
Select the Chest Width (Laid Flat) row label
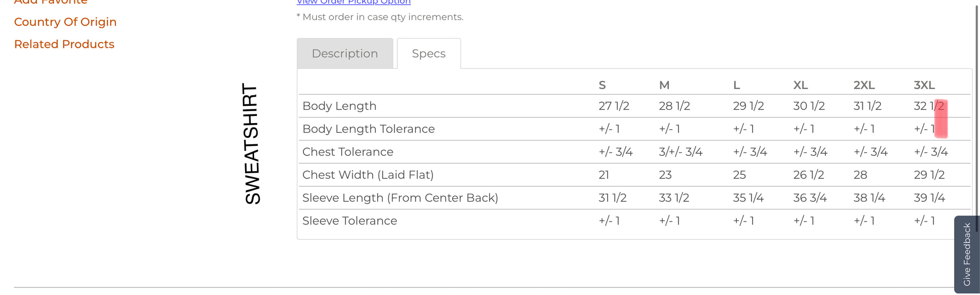pos(368,175)
